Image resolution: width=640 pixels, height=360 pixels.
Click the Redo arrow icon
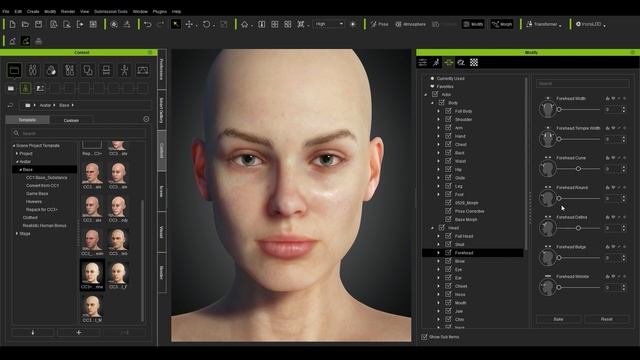[x=161, y=24]
